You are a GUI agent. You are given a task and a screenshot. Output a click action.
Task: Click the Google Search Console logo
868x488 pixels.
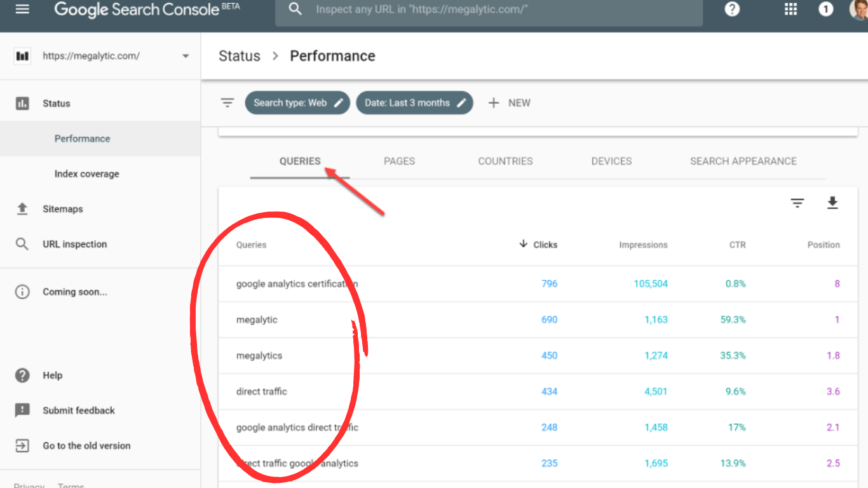click(x=147, y=10)
